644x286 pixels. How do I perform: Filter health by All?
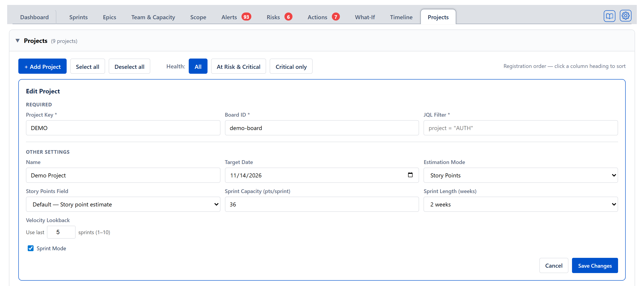(198, 66)
